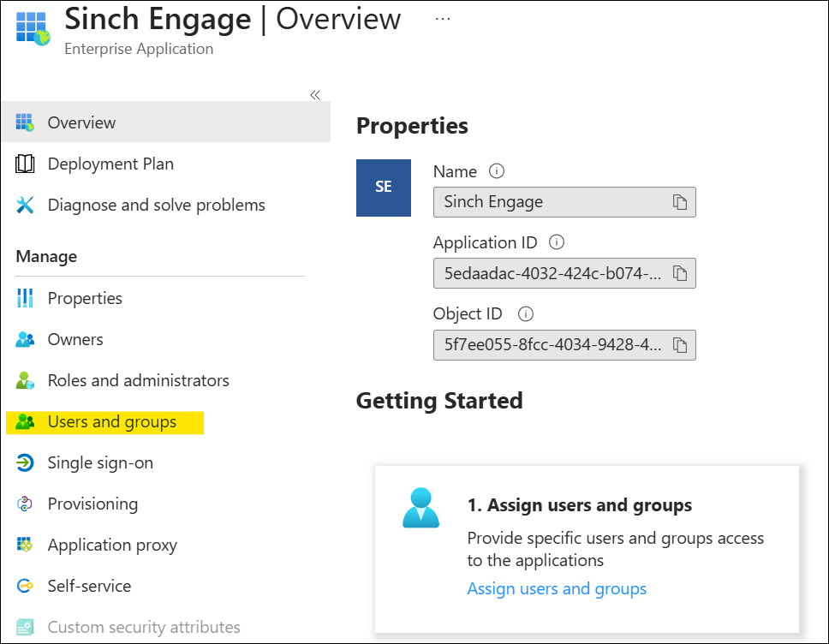Go to Single sign-on settings

(x=100, y=462)
